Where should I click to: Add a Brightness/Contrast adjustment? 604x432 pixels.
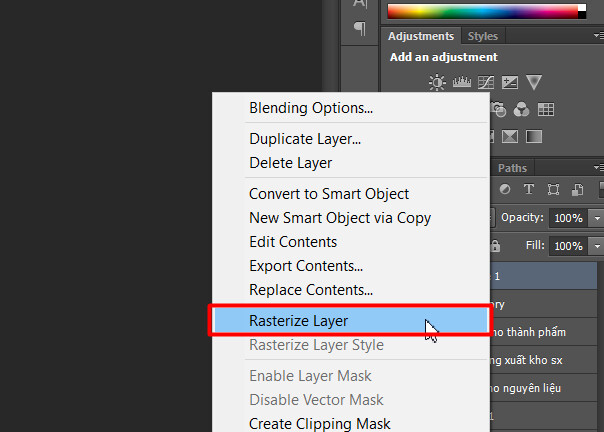click(437, 82)
